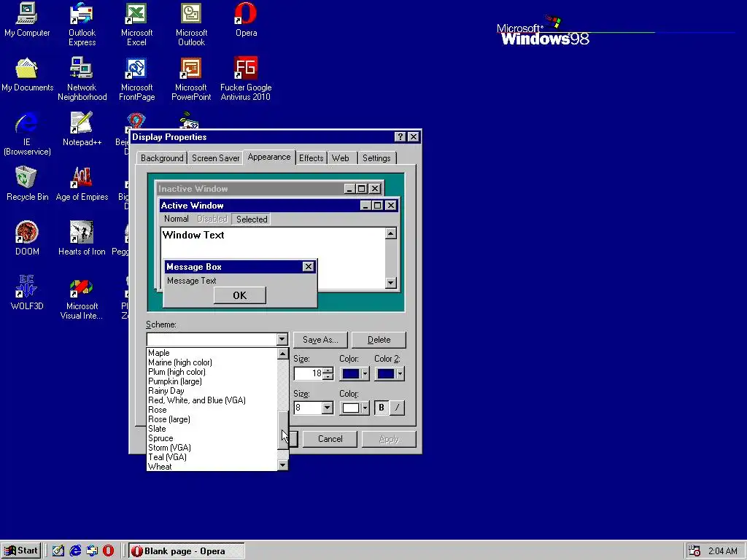
Task: Click OK in preview Message Box
Action: [239, 295]
